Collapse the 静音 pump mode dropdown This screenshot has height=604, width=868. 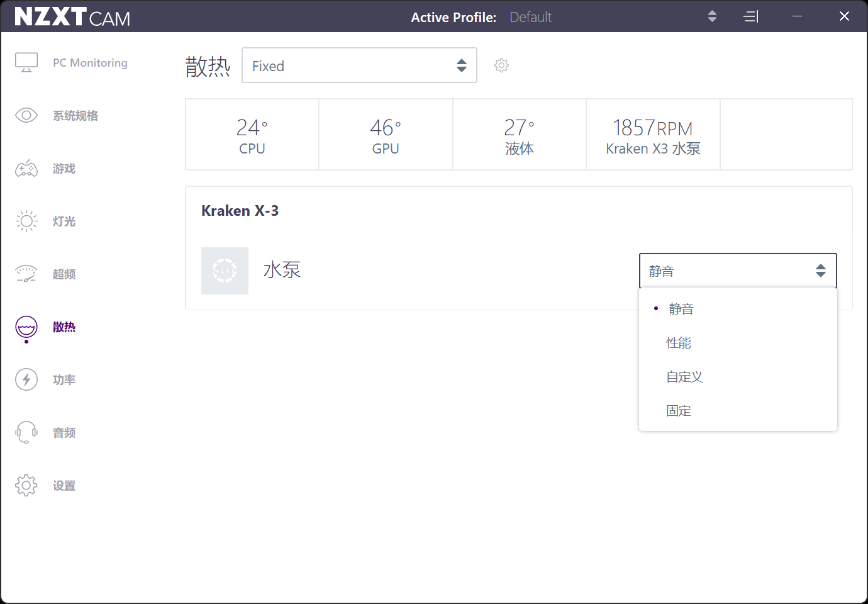737,271
